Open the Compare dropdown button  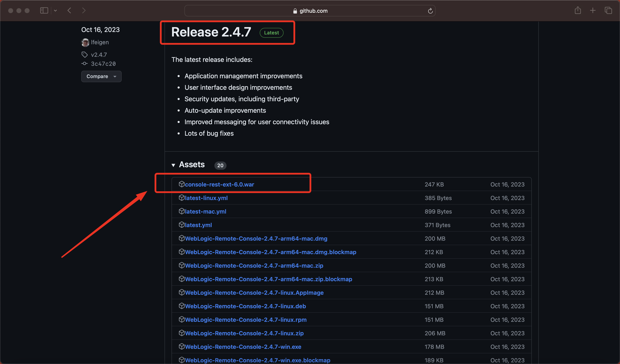pos(101,76)
